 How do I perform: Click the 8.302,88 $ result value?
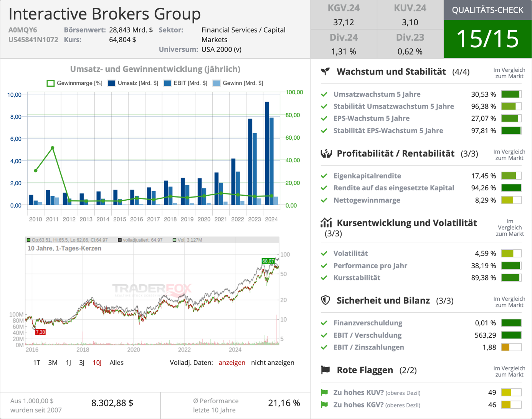click(x=112, y=403)
